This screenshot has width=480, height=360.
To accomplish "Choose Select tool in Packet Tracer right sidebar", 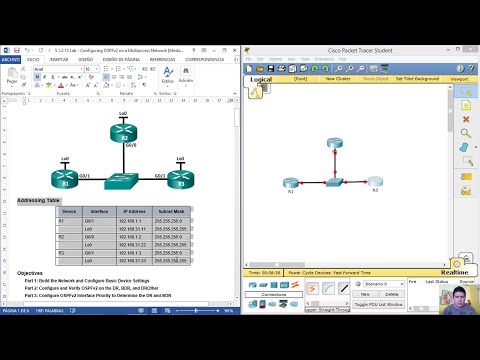I will coord(466,91).
